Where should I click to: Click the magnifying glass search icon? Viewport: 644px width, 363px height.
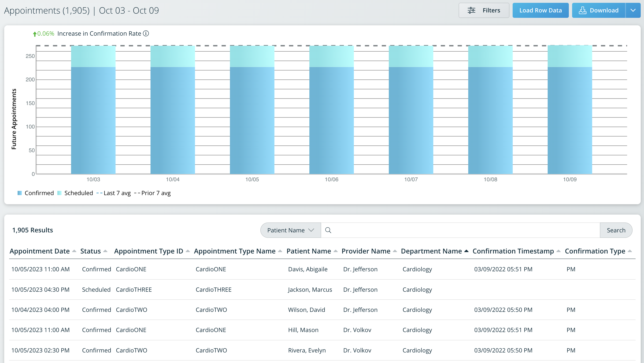(x=328, y=230)
